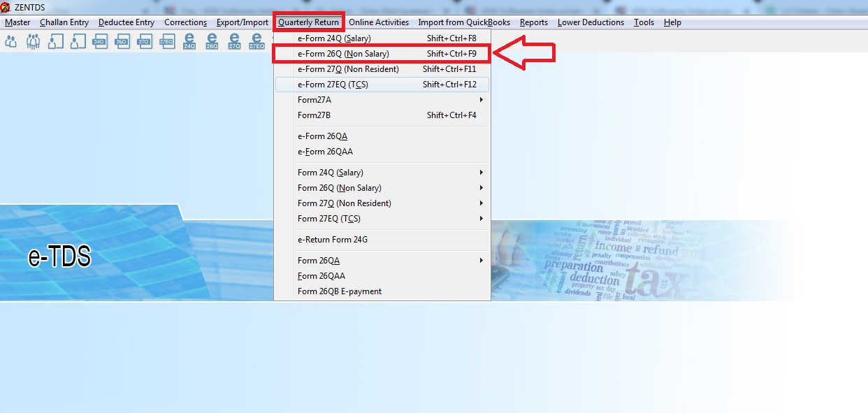Open the Import from QuickBooks menu
This screenshot has width=868, height=413.
click(464, 22)
